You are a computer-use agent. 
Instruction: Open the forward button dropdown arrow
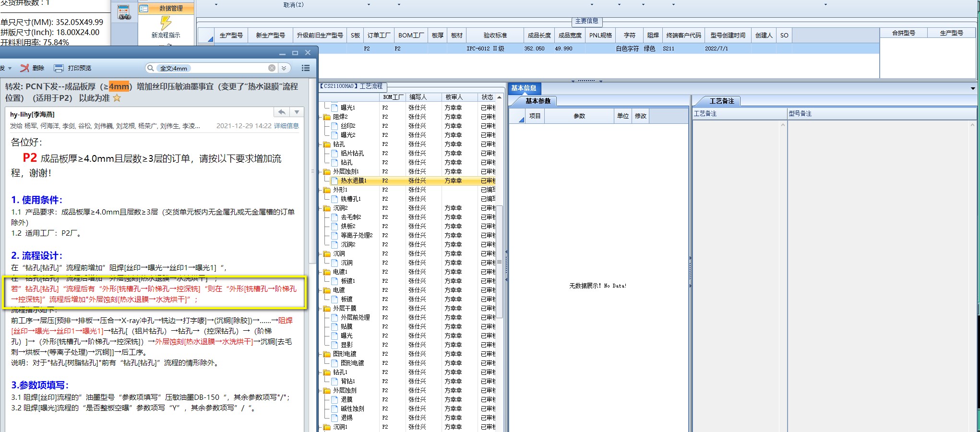click(x=10, y=68)
